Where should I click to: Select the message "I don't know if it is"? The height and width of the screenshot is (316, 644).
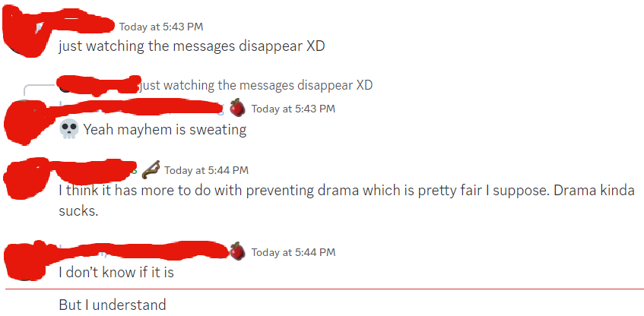[116, 273]
